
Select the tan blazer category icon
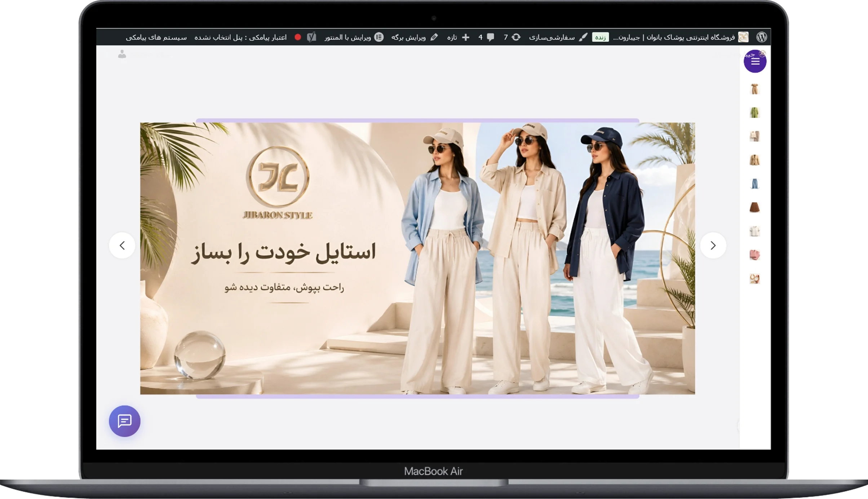[x=754, y=160]
